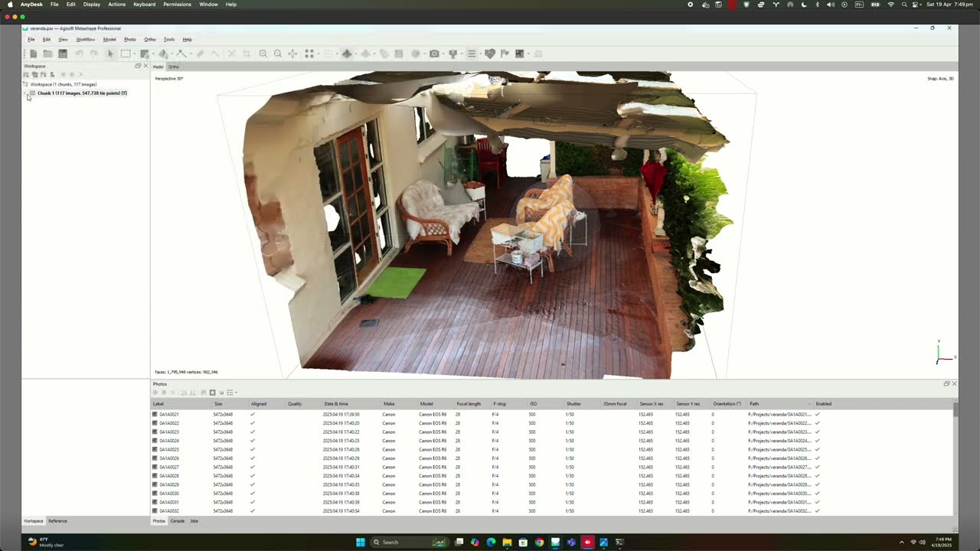Open Microsoft Edge from the taskbar
The image size is (980, 551).
point(491,542)
